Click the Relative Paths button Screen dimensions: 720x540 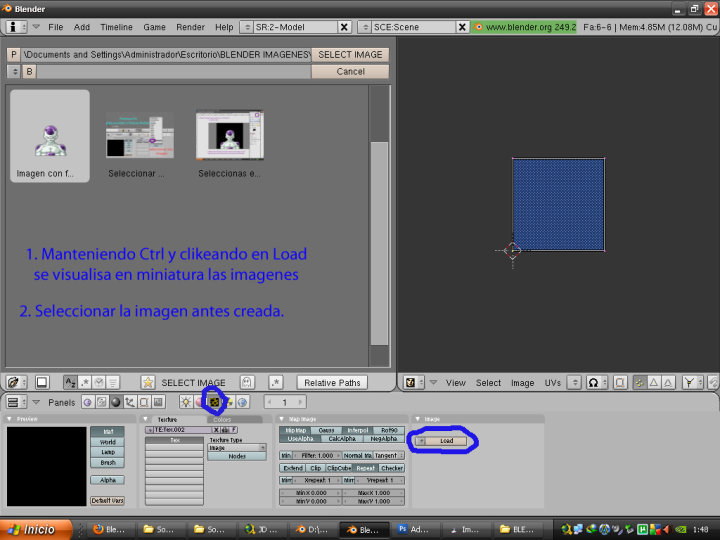point(332,382)
